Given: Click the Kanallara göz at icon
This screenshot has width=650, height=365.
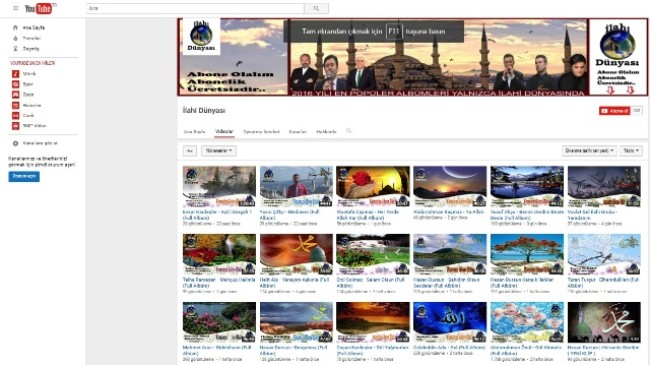Looking at the screenshot, I should tap(15, 143).
